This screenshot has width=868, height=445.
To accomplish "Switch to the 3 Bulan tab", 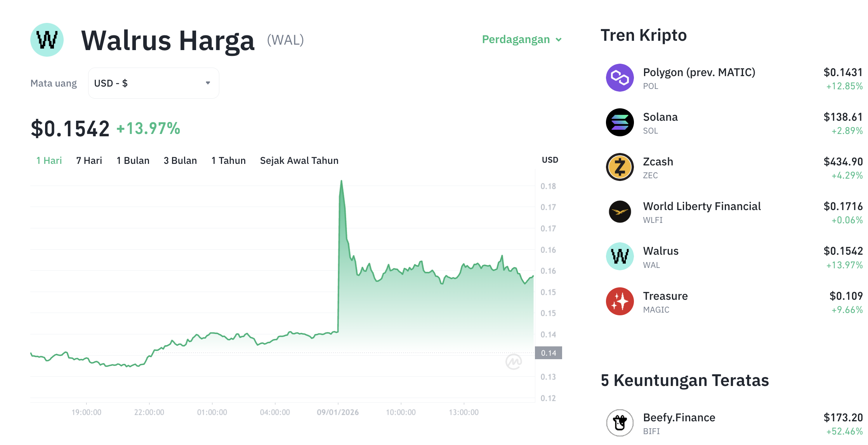I will pos(180,160).
